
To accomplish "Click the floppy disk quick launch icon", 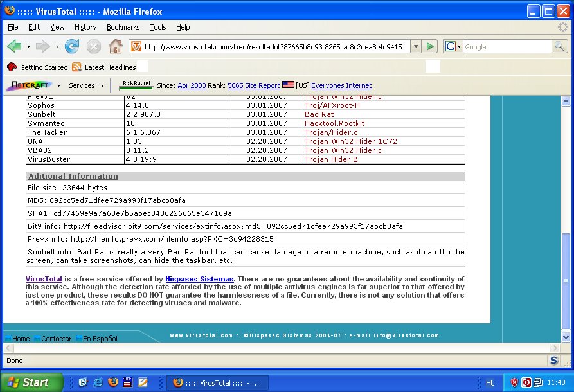I will [127, 382].
